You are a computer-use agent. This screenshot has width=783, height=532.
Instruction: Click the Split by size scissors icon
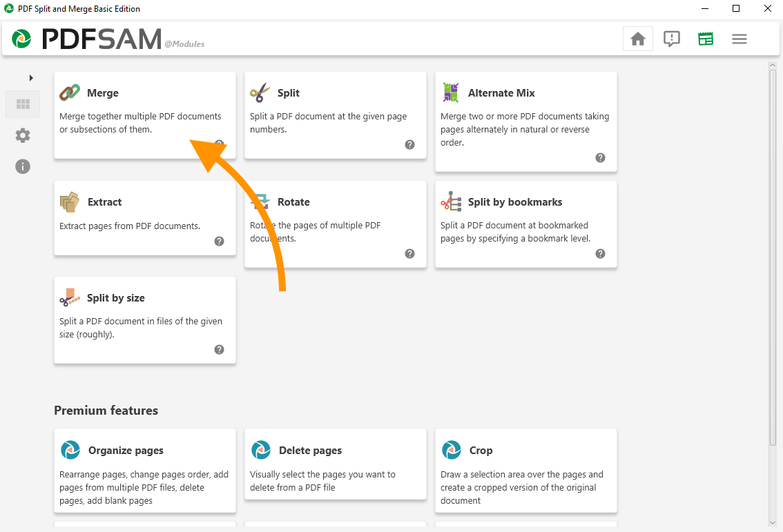pyautogui.click(x=70, y=298)
